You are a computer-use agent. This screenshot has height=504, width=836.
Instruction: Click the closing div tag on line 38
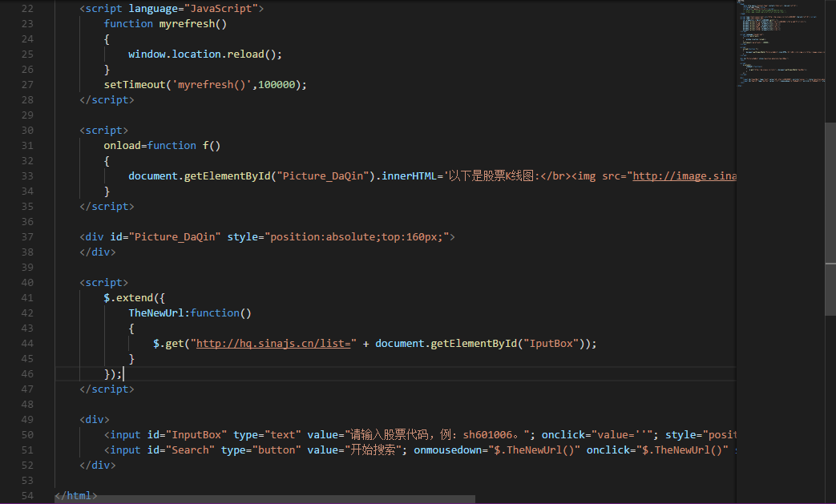[x=98, y=252]
